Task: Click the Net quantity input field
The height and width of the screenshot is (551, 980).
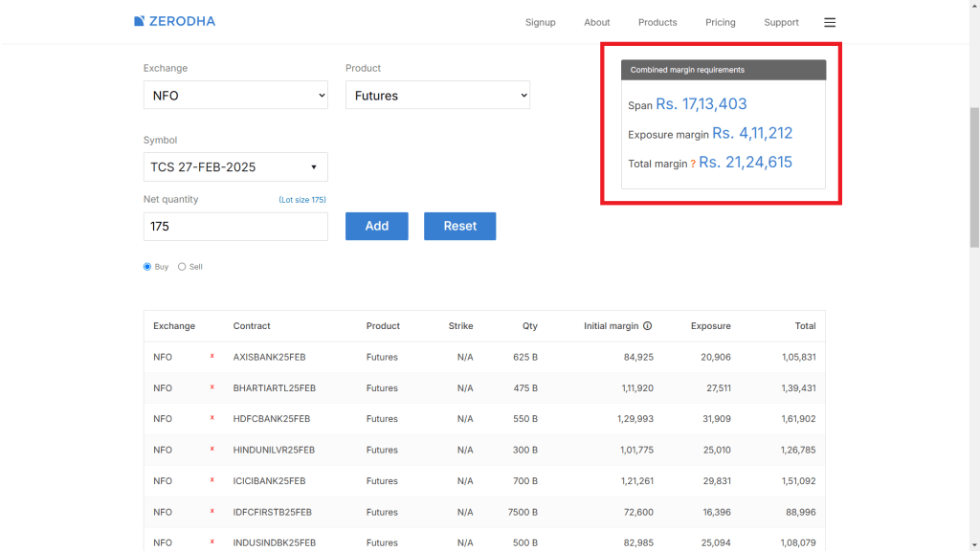Action: 235,227
